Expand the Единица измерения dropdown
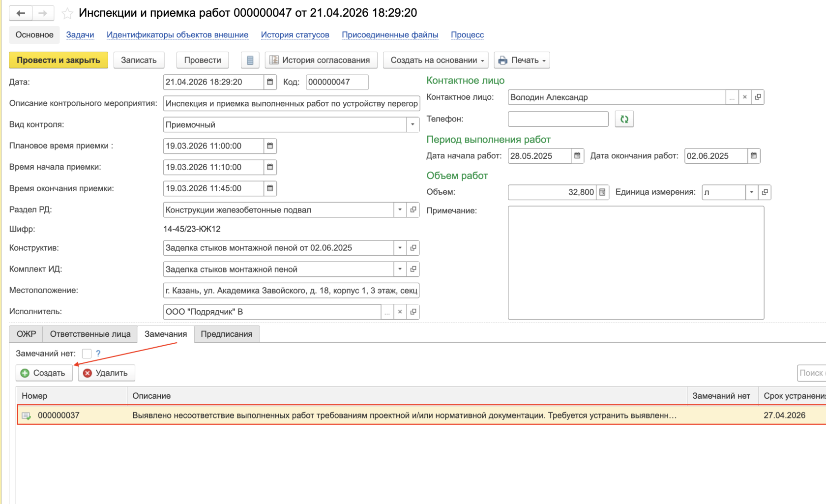 (752, 192)
